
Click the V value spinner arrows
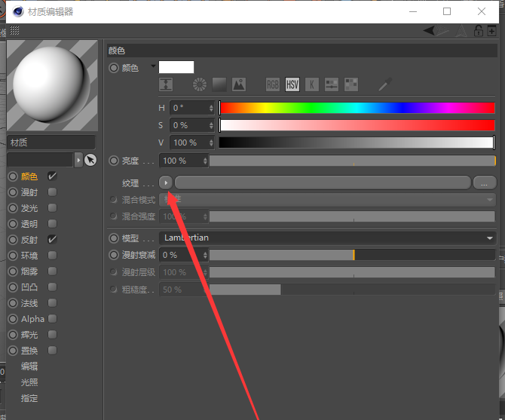click(x=211, y=143)
